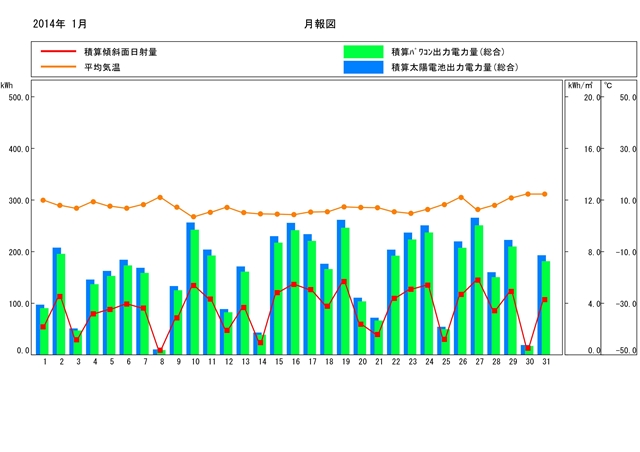The width and height of the screenshot is (640, 452).
Task: Click the red irradiation marker for day 27
Action: [478, 280]
